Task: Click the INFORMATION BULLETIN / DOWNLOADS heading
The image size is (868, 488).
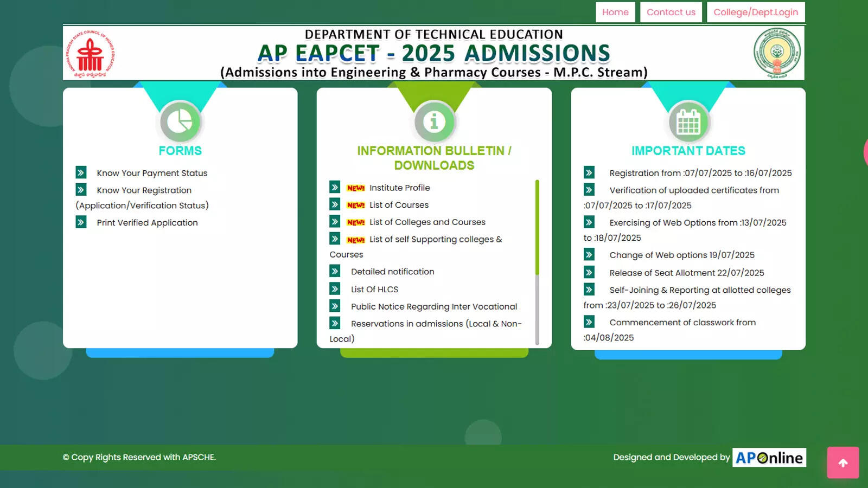Action: click(x=434, y=158)
